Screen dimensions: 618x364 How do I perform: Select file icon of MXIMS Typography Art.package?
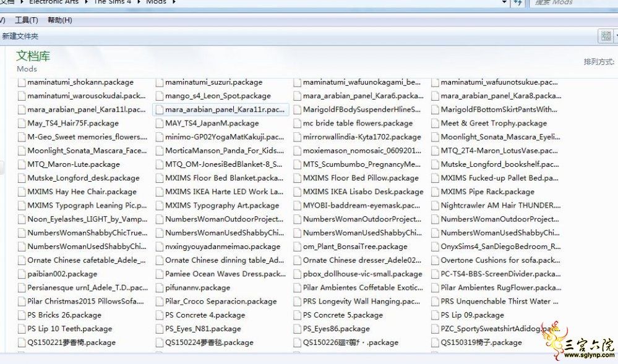(x=159, y=206)
